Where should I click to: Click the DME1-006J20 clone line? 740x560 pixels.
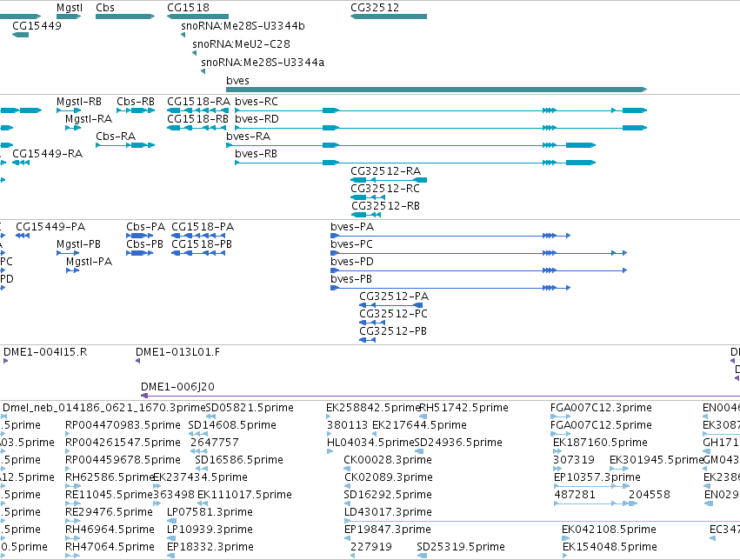coord(440,396)
